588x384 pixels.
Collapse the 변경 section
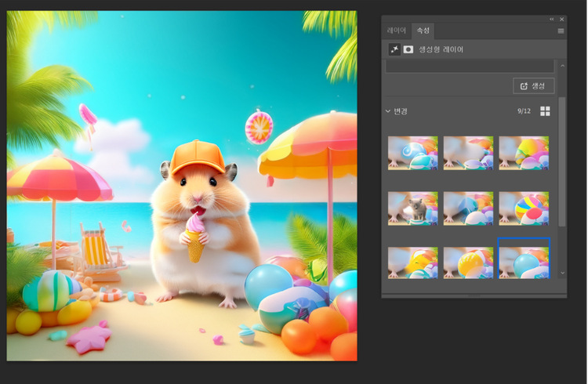(388, 111)
